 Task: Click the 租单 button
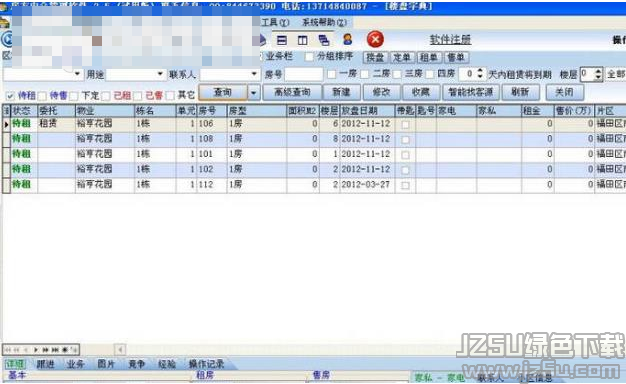point(429,57)
